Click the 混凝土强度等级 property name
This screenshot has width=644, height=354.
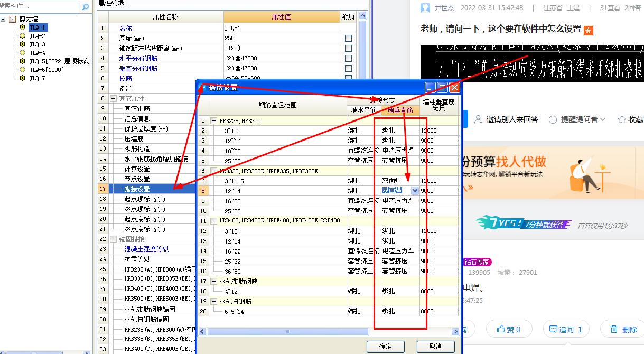(x=146, y=249)
